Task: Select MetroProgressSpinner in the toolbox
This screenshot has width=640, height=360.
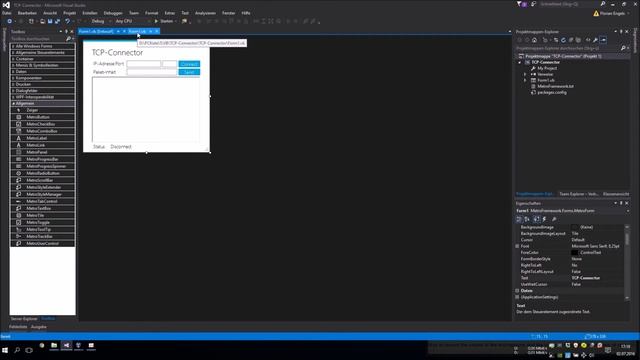Action: [x=42, y=166]
